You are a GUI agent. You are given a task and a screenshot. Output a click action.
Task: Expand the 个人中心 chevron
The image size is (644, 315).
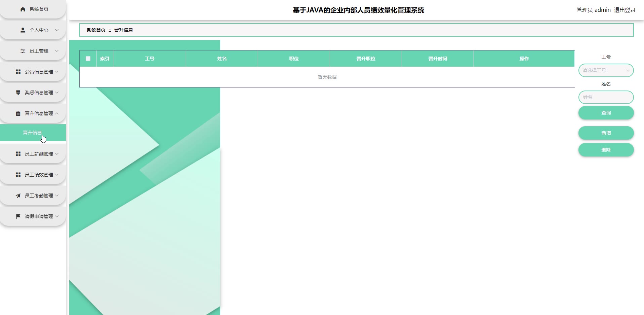click(57, 30)
